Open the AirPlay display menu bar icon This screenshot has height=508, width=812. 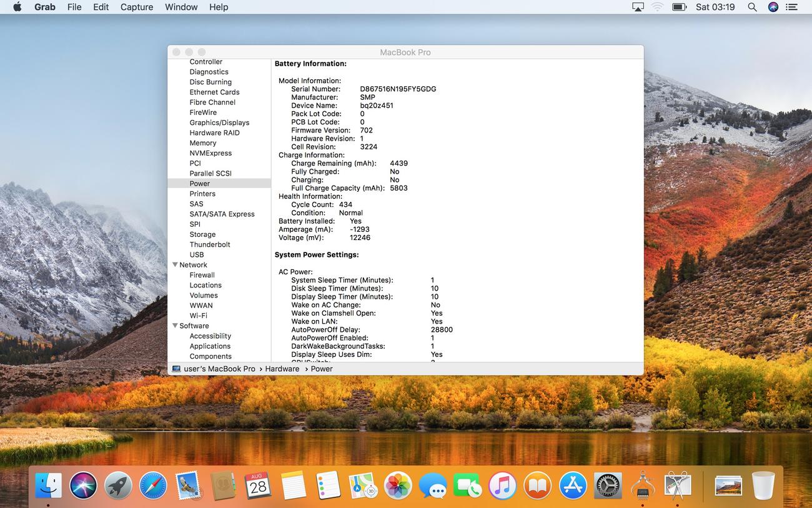638,7
